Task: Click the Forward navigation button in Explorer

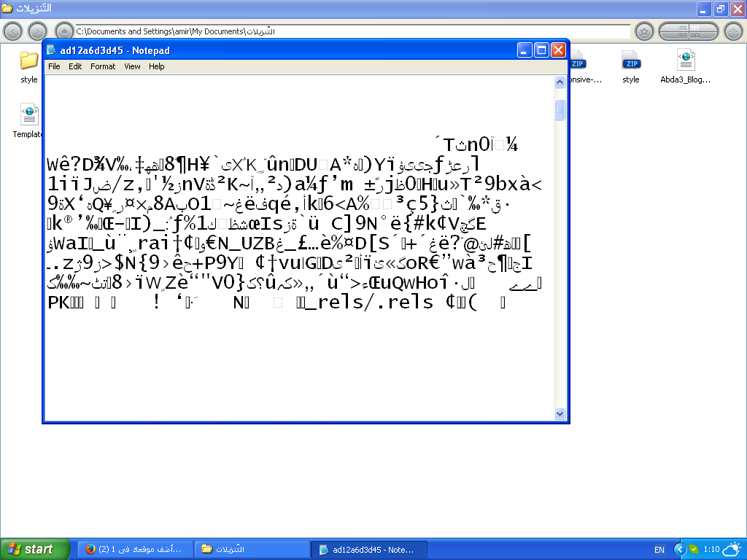Action: pos(37,31)
